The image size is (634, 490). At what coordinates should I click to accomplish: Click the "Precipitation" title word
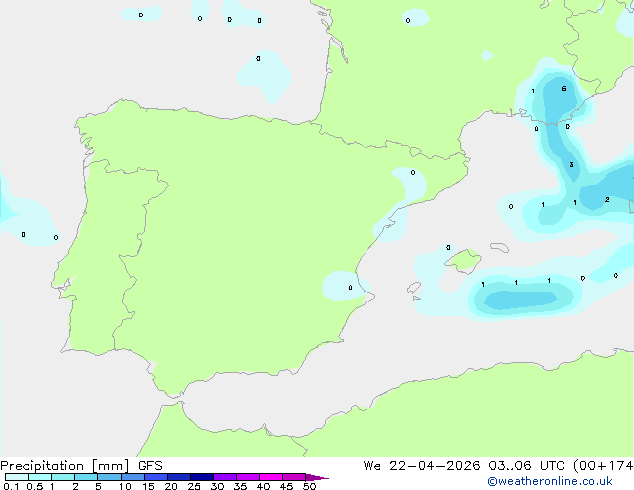42,466
